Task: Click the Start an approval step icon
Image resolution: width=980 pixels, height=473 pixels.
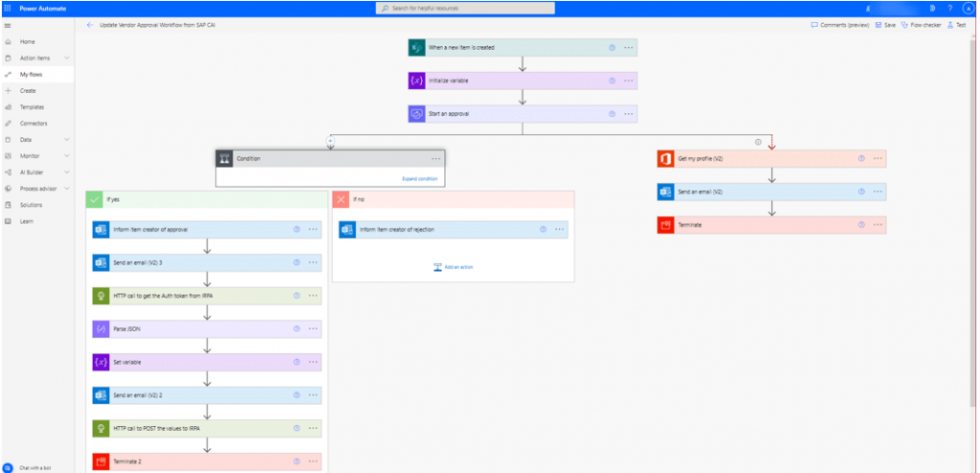Action: pos(417,114)
